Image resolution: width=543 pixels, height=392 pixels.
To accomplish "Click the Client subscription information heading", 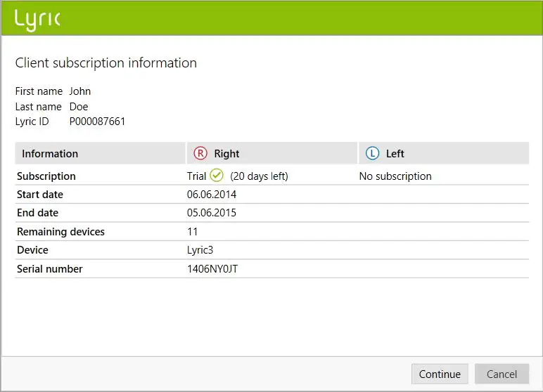I will click(106, 63).
